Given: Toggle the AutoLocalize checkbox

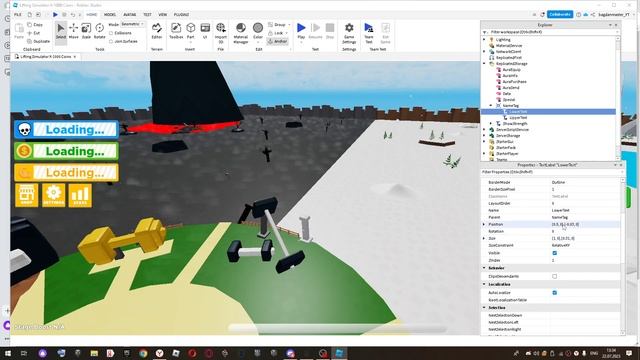Looking at the screenshot, I should [554, 293].
